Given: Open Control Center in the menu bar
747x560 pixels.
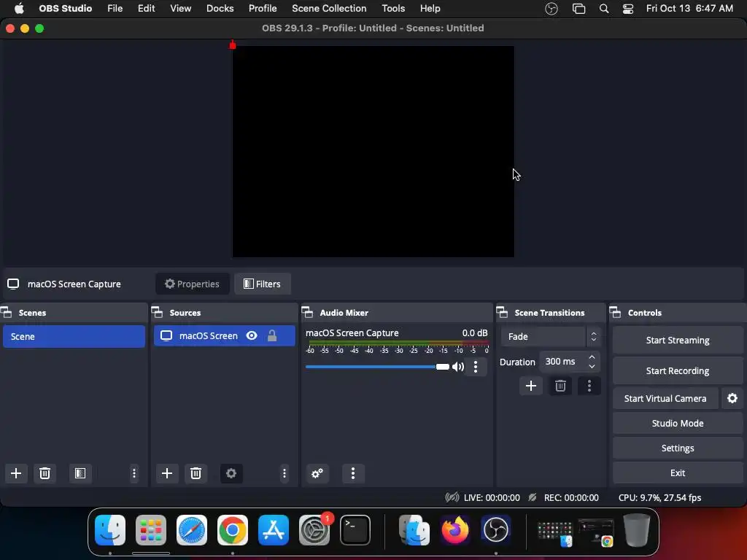Looking at the screenshot, I should pyautogui.click(x=628, y=9).
